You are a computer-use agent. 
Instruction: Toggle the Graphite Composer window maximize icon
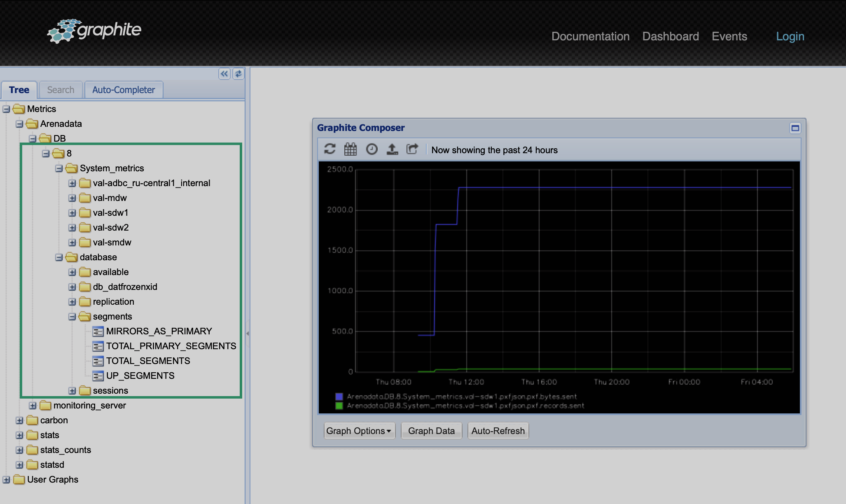795,128
